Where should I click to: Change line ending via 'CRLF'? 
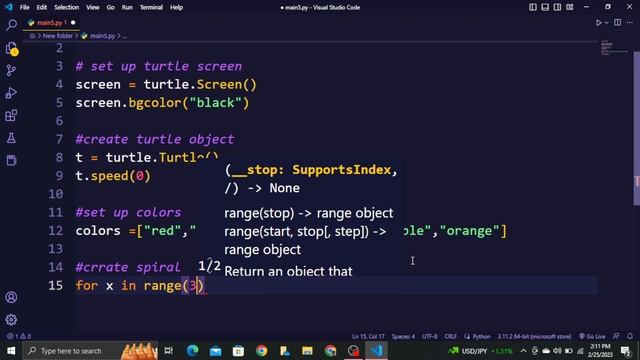pos(451,336)
